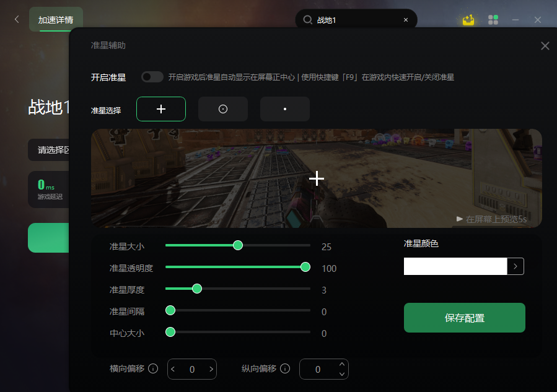Open the four-square apps grid icon

[x=493, y=20]
